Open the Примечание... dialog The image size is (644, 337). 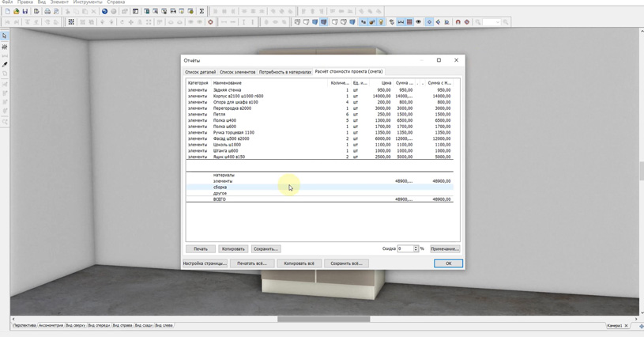pos(445,248)
